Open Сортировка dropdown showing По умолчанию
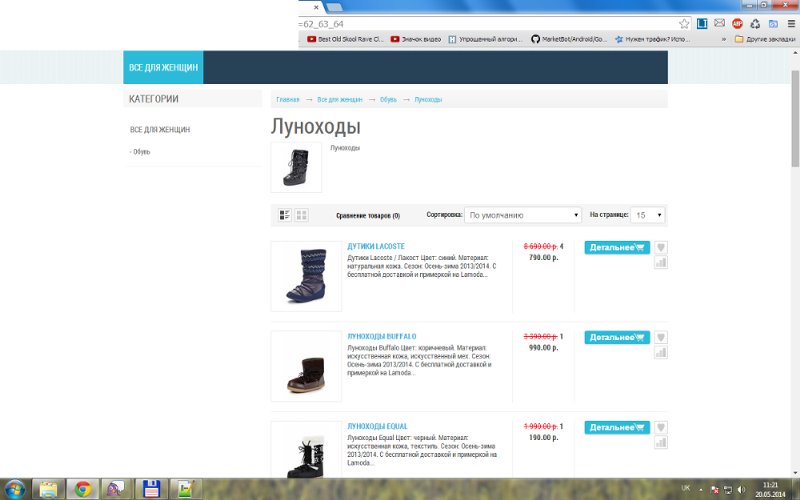Image resolution: width=800 pixels, height=500 pixels. point(522,215)
